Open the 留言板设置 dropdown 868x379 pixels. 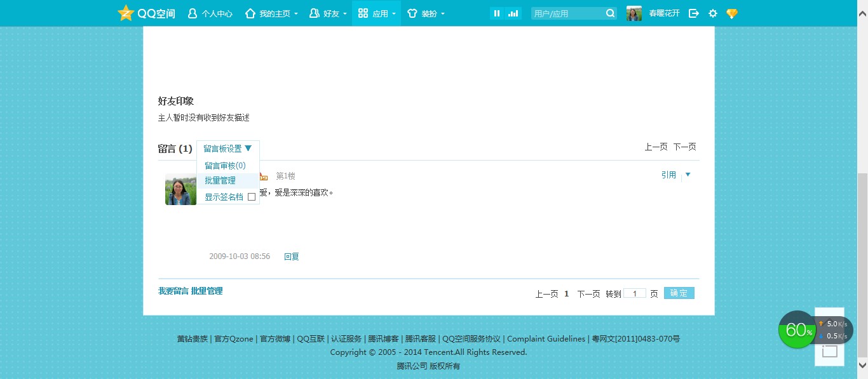[x=227, y=148]
